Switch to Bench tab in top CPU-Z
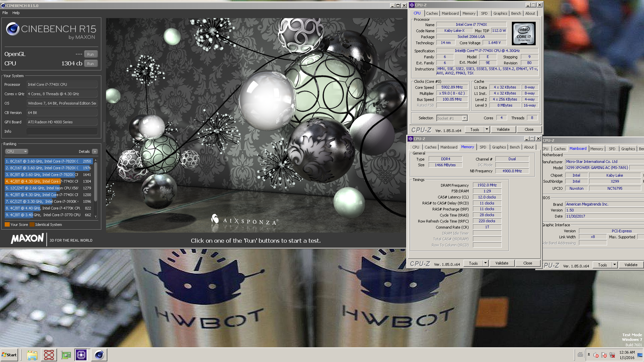Image resolution: width=644 pixels, height=362 pixels. point(516,13)
